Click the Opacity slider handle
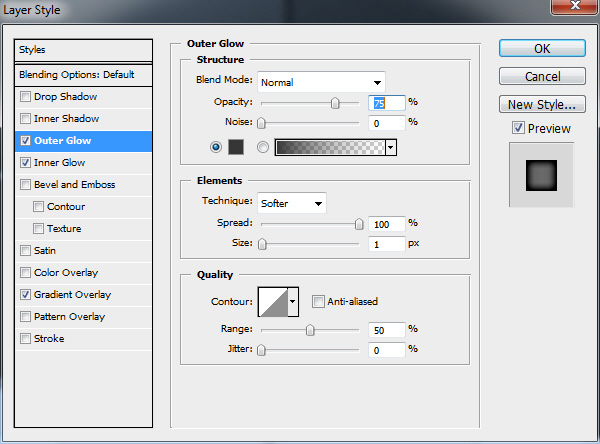This screenshot has height=444, width=600. [x=335, y=103]
